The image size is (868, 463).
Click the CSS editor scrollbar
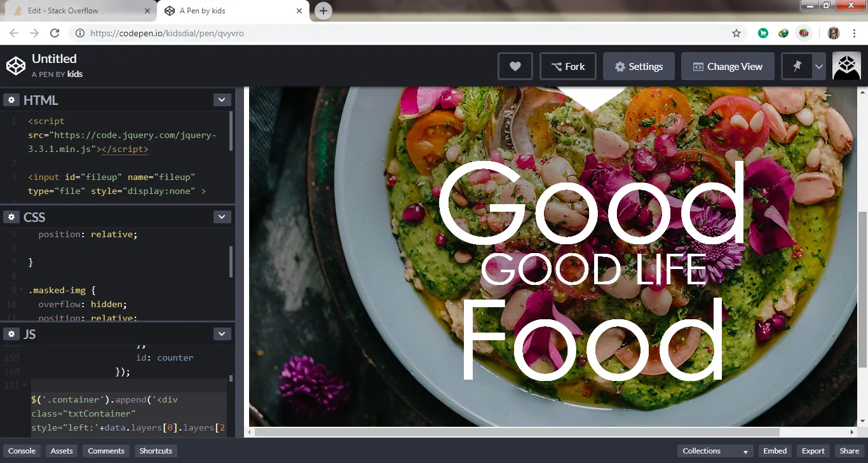[231, 261]
